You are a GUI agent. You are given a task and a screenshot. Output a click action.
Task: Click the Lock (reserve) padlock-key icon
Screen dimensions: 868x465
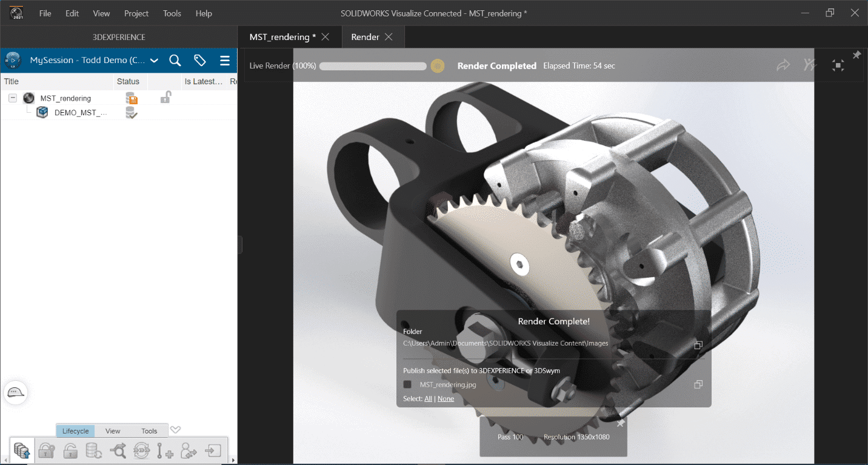47,450
